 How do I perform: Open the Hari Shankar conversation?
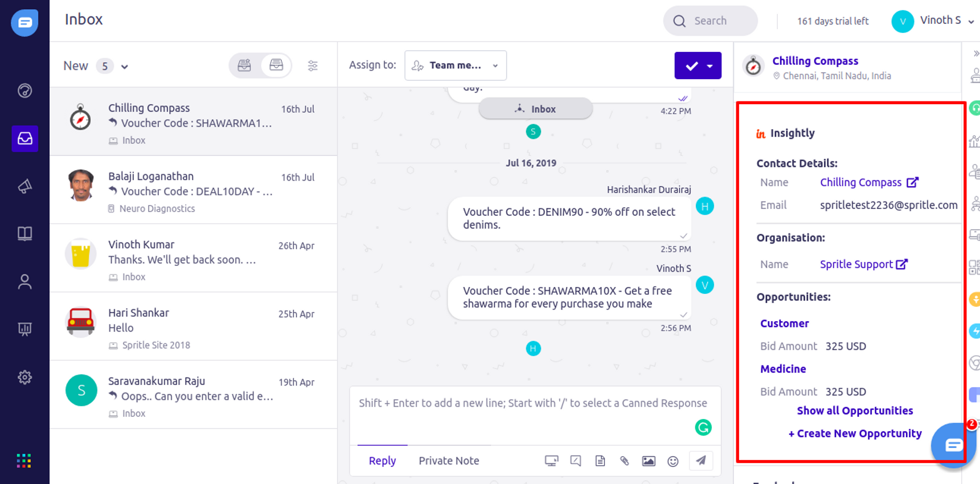click(194, 327)
